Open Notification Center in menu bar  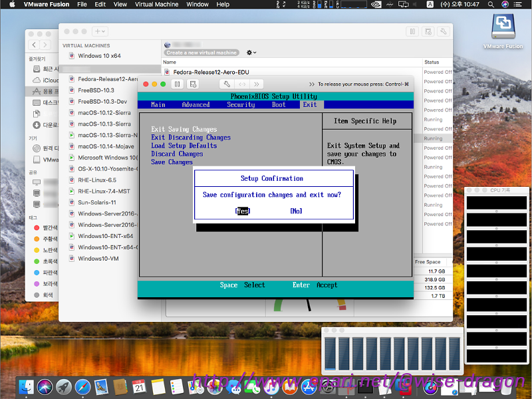pyautogui.click(x=518, y=5)
